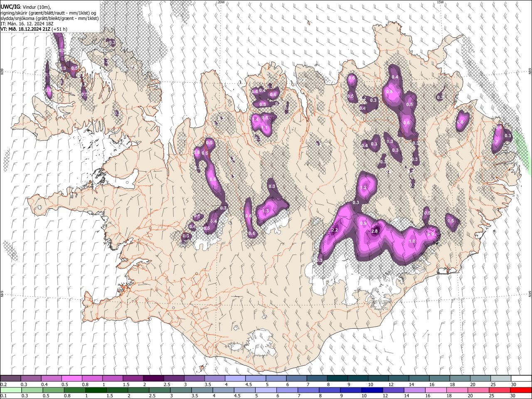Click the title line 'UWC/IG: Vindur (10m),'
This screenshot has width=532, height=399.
pyautogui.click(x=25, y=7)
